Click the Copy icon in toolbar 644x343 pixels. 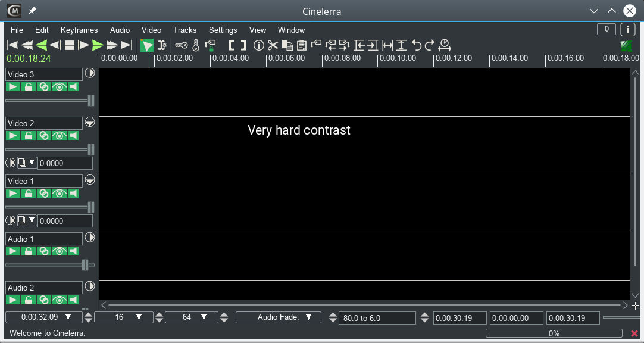pos(287,45)
